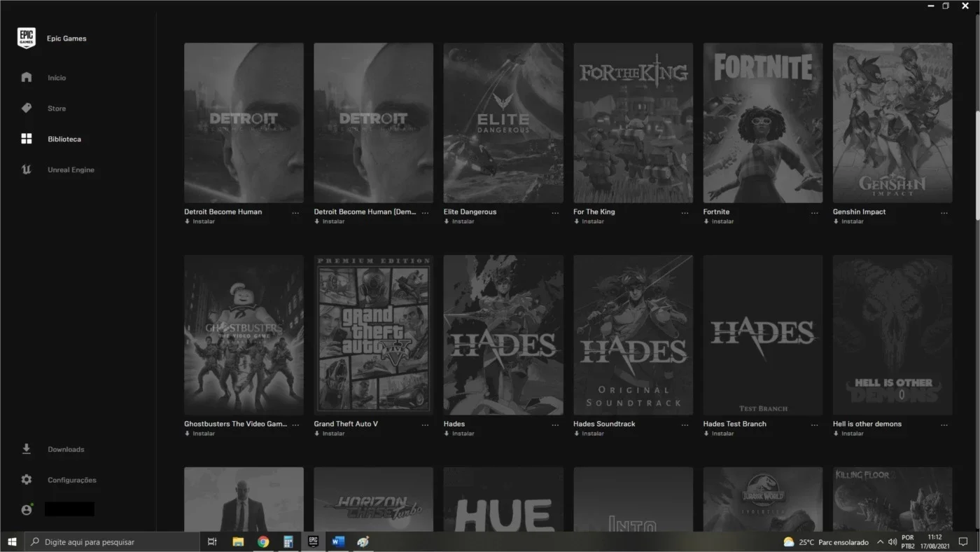Open more options for Genshin Impact
Screen dimensions: 980x552
(944, 212)
